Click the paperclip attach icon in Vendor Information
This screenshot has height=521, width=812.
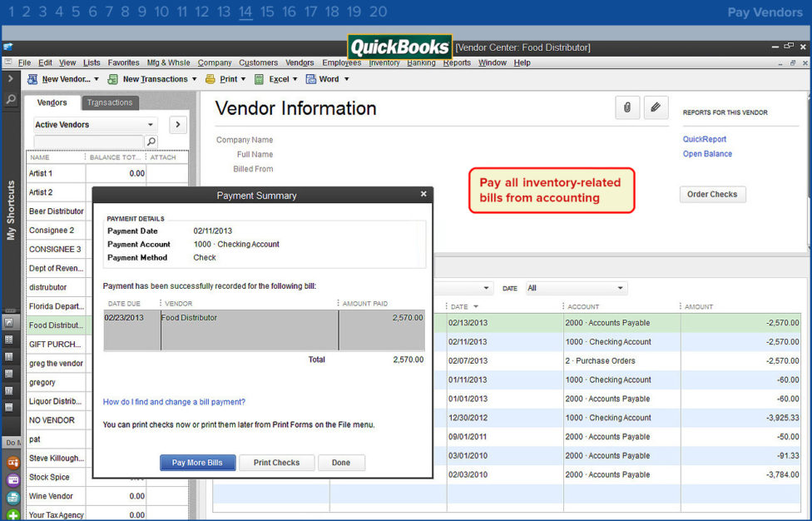627,107
